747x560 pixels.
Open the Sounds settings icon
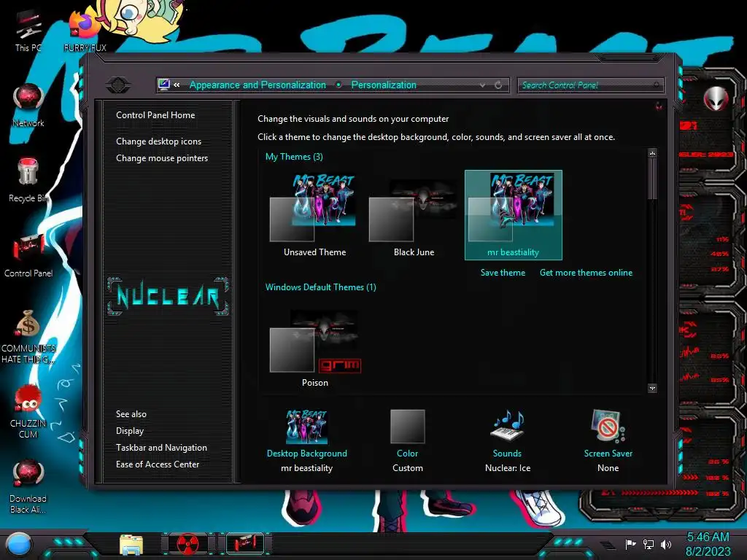click(x=508, y=425)
